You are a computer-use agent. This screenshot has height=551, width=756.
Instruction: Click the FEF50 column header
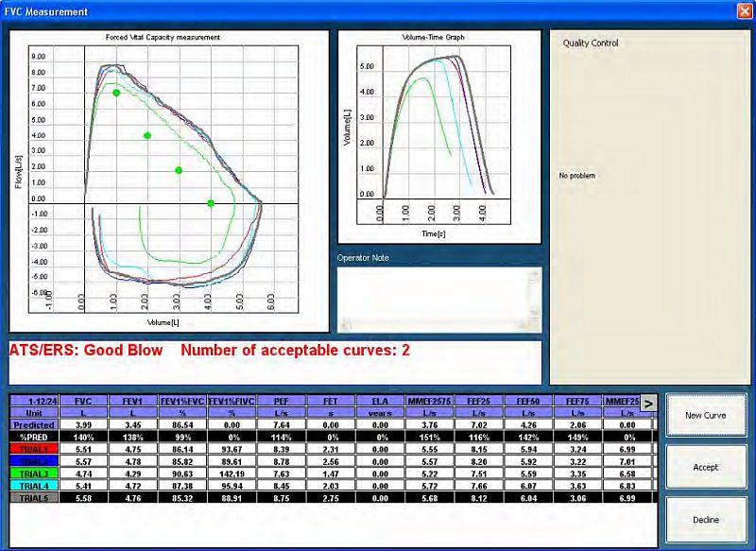click(x=528, y=401)
